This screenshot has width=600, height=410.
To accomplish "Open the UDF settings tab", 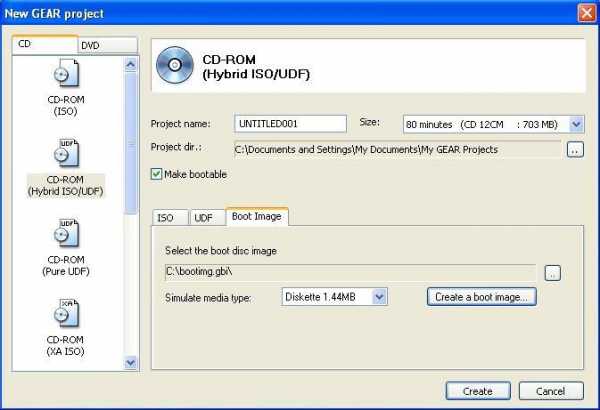I will click(x=203, y=217).
